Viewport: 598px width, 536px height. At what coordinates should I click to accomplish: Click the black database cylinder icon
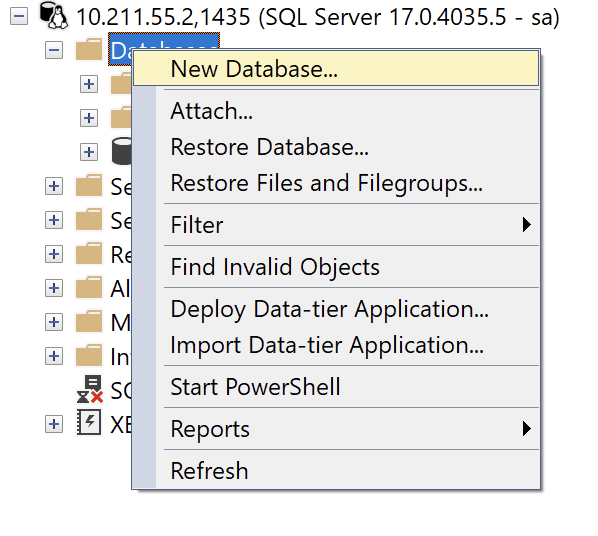(122, 151)
